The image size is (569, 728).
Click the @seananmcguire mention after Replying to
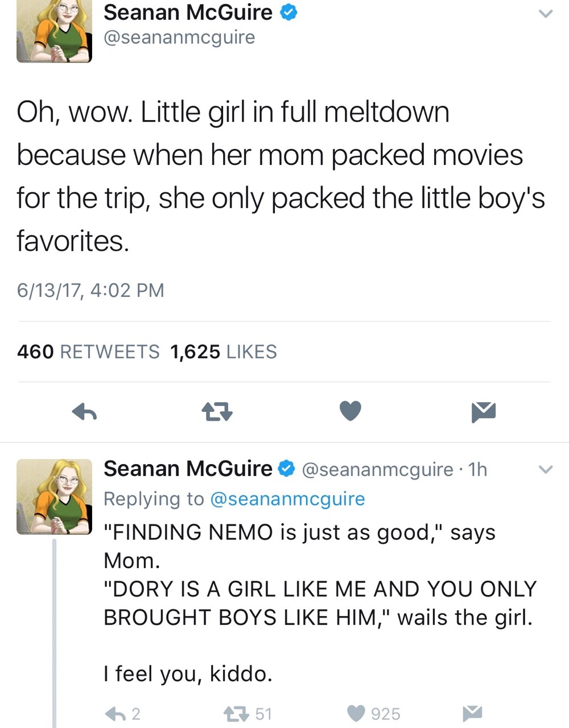coord(287,499)
